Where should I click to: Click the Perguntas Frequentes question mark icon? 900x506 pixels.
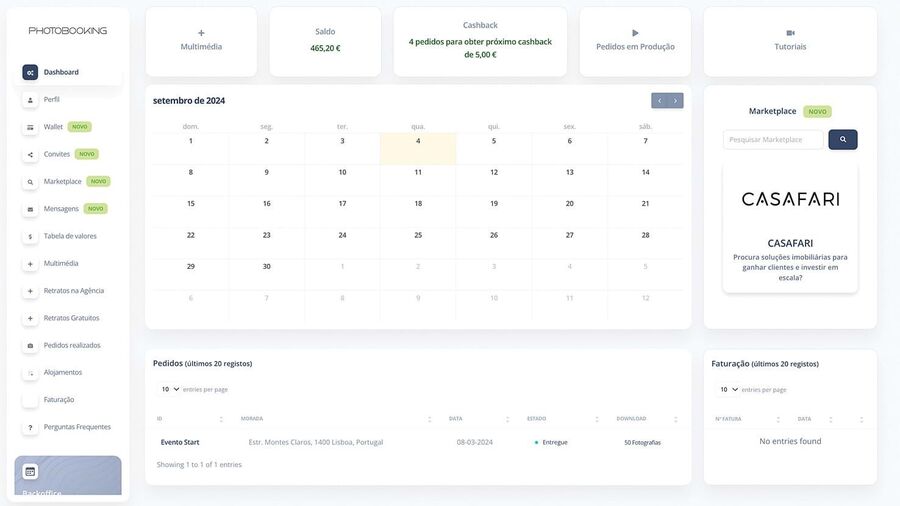click(x=31, y=428)
